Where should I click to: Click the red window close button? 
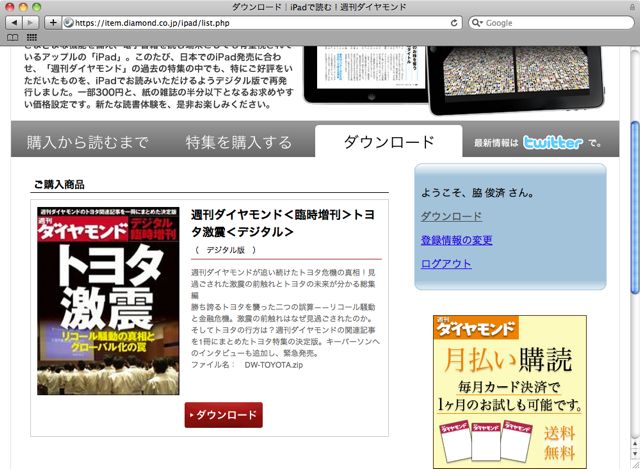10,7
